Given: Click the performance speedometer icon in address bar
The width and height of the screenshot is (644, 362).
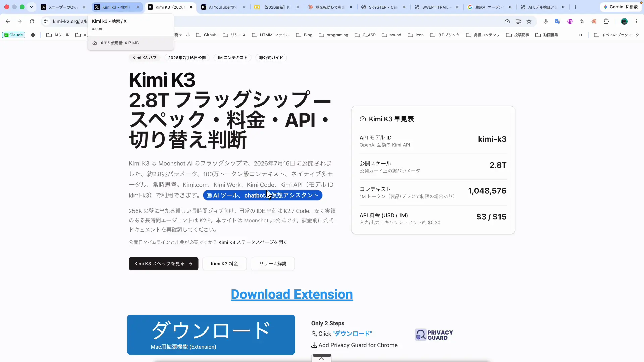Looking at the screenshot, I should coord(507,21).
